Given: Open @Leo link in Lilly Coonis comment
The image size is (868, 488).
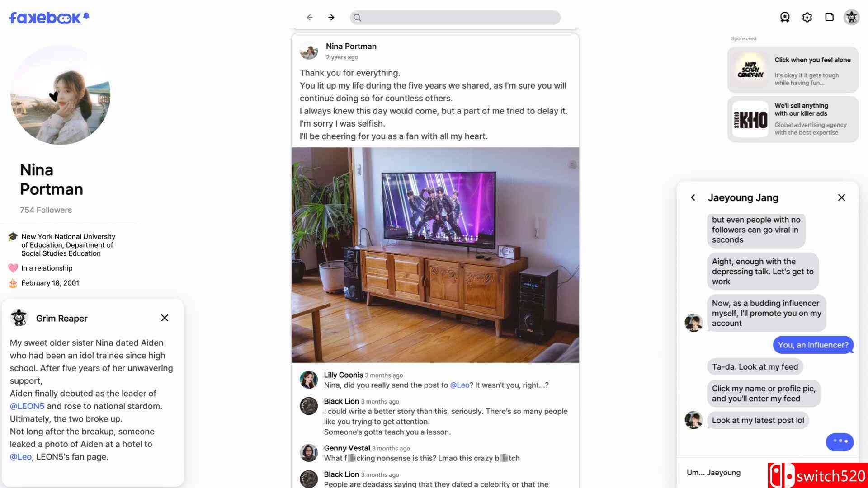Looking at the screenshot, I should 459,385.
